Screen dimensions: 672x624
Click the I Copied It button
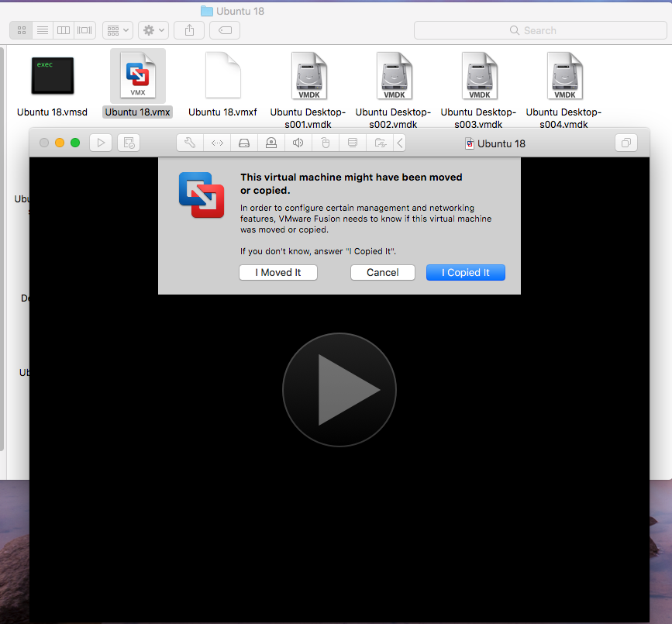[465, 273]
